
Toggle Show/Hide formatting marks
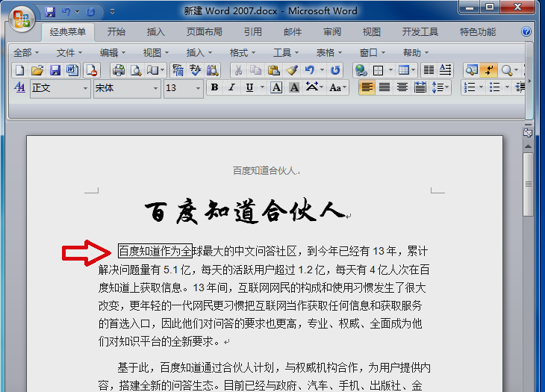(x=489, y=70)
